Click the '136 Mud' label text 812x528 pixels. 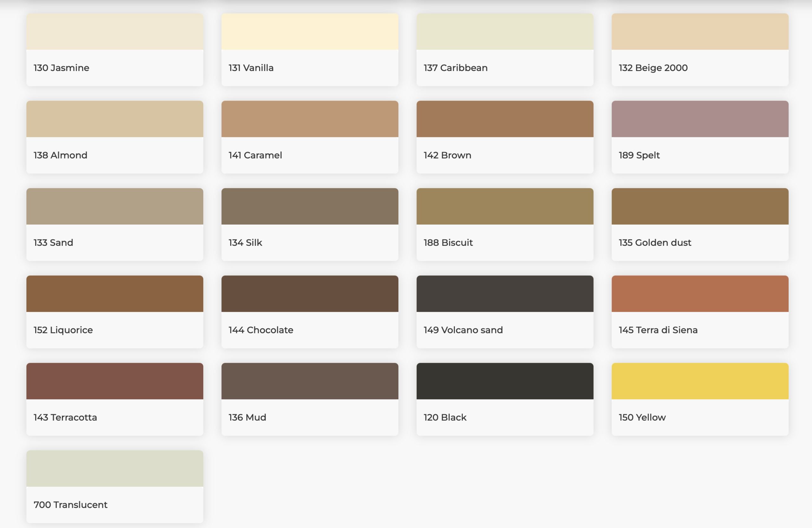(247, 417)
